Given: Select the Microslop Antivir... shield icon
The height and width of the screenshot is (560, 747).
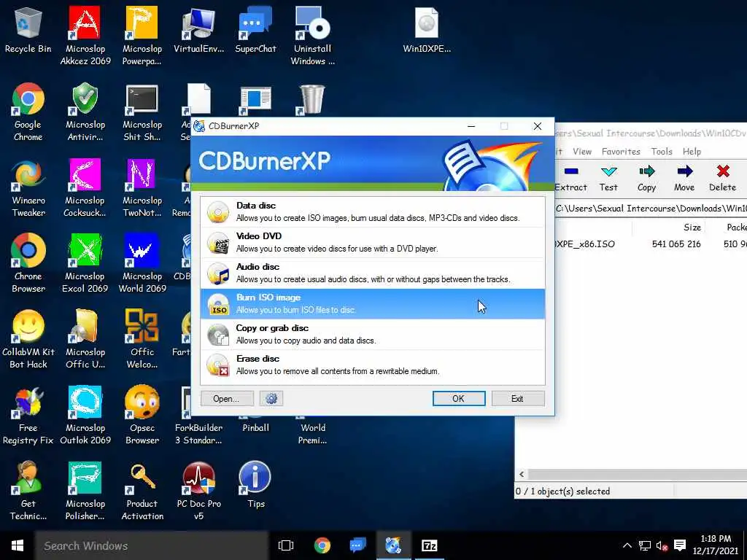Looking at the screenshot, I should coord(85,112).
